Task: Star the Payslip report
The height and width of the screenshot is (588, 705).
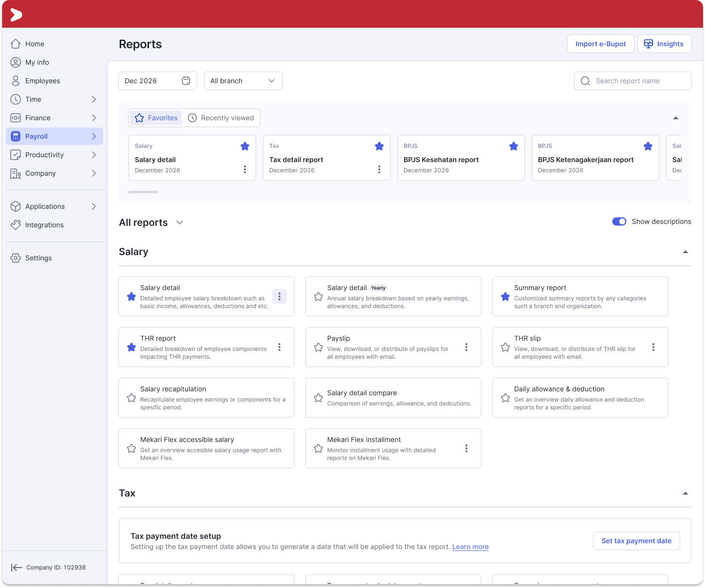Action: point(318,347)
